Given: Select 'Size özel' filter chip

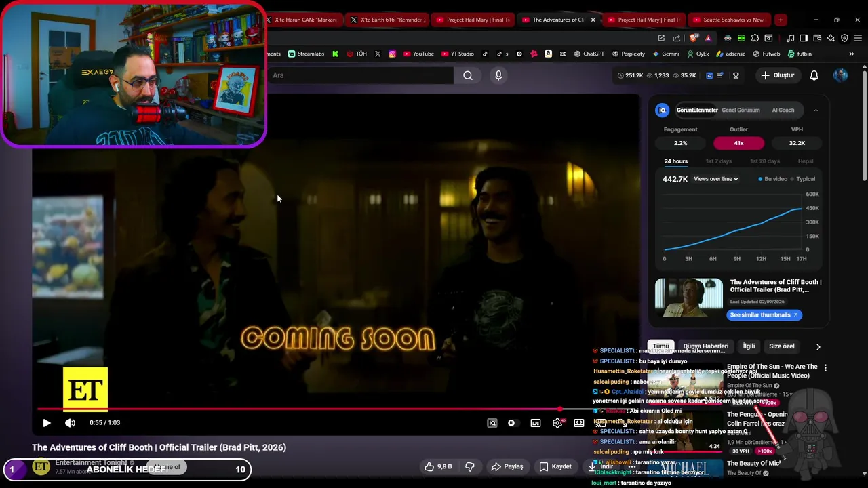Looking at the screenshot, I should [x=781, y=346].
